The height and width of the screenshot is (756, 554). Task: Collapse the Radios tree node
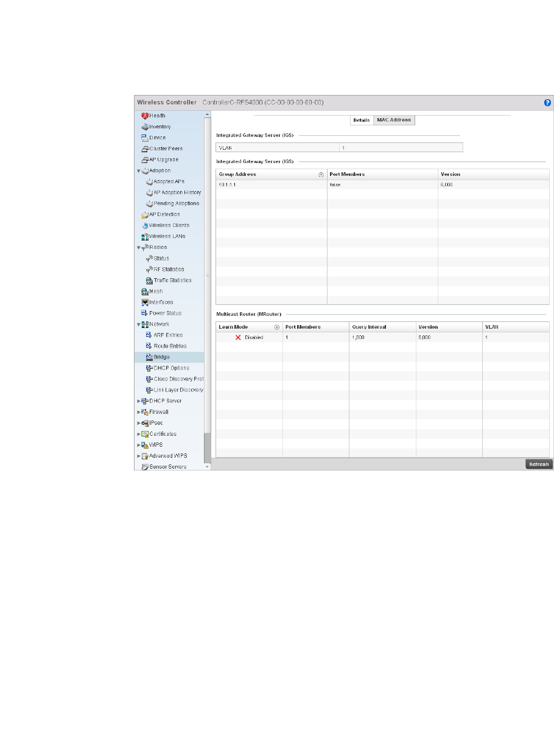coord(138,248)
